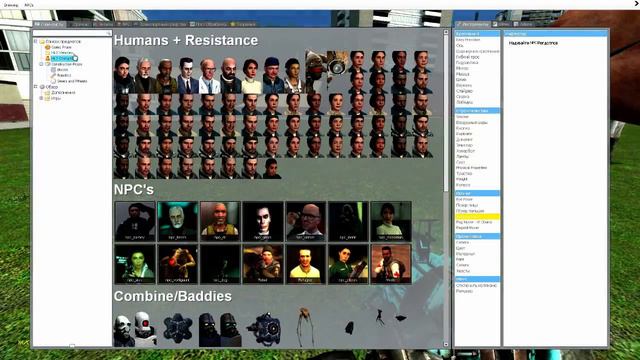This screenshot has width=640, height=360.
Task: Select the dark Combine soldiers pair icon
Action: click(220, 330)
